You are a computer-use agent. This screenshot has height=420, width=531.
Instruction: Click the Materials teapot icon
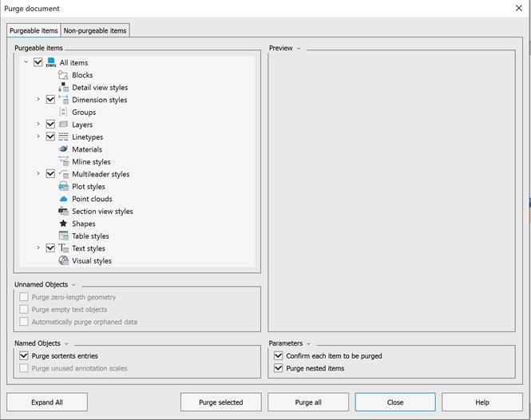coord(63,149)
